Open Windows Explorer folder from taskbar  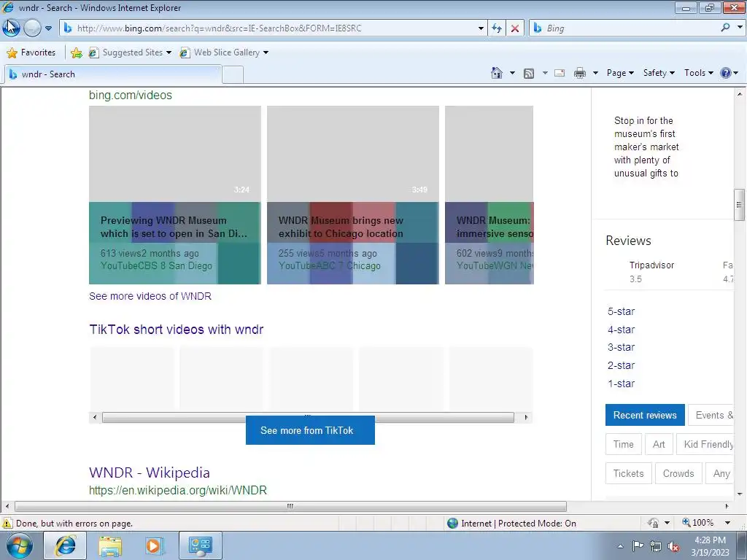pyautogui.click(x=110, y=545)
